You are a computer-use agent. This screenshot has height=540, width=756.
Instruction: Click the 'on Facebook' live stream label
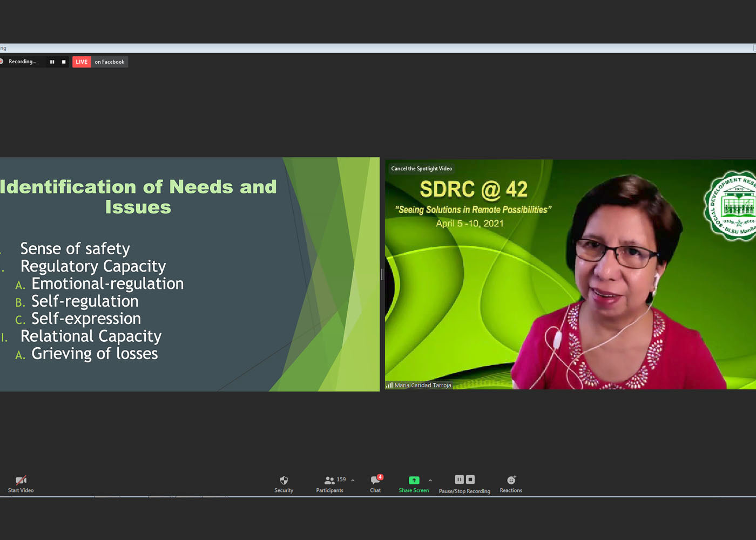pos(110,62)
